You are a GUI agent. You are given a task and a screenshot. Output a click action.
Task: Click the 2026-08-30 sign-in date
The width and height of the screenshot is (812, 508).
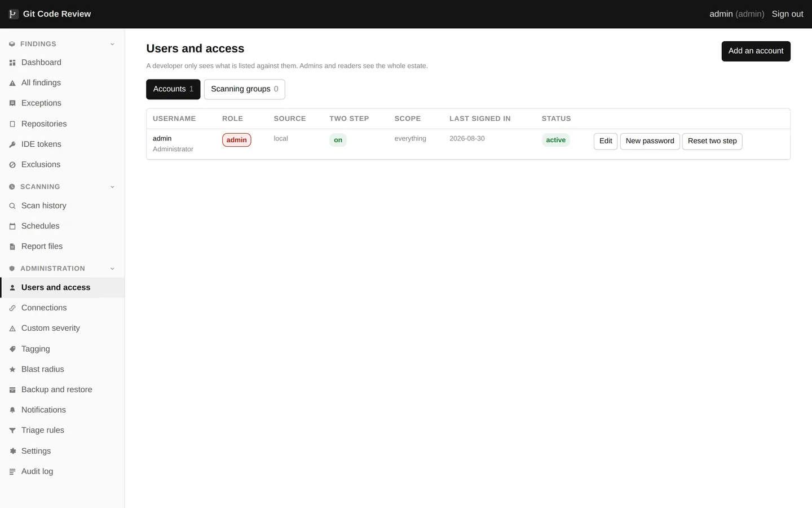[x=467, y=138]
